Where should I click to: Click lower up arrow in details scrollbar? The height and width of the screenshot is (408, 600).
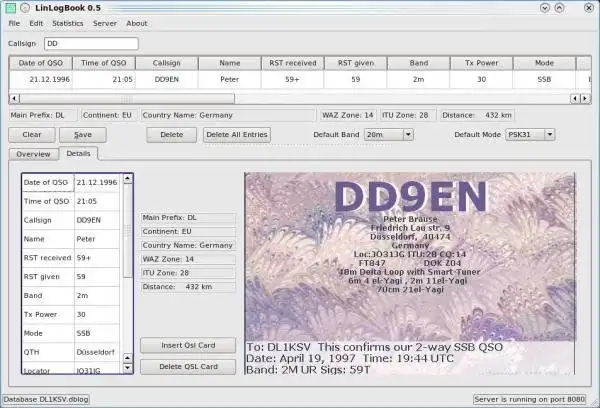tap(127, 358)
